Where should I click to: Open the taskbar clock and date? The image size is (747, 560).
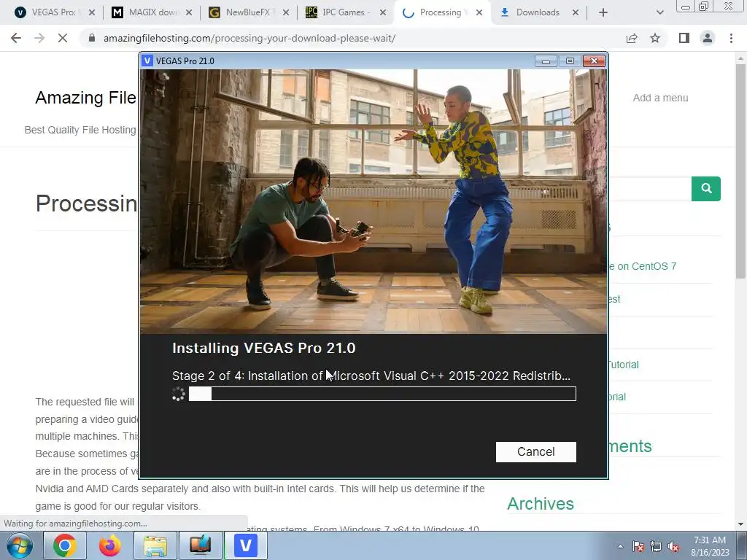click(x=710, y=546)
